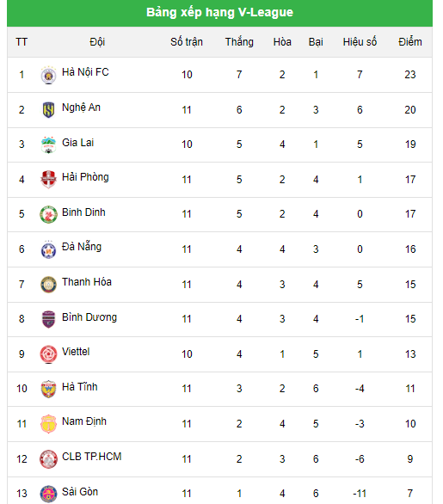This screenshot has width=443, height=504.
Task: Click the Hà Nội FC club logo
Action: pyautogui.click(x=48, y=75)
